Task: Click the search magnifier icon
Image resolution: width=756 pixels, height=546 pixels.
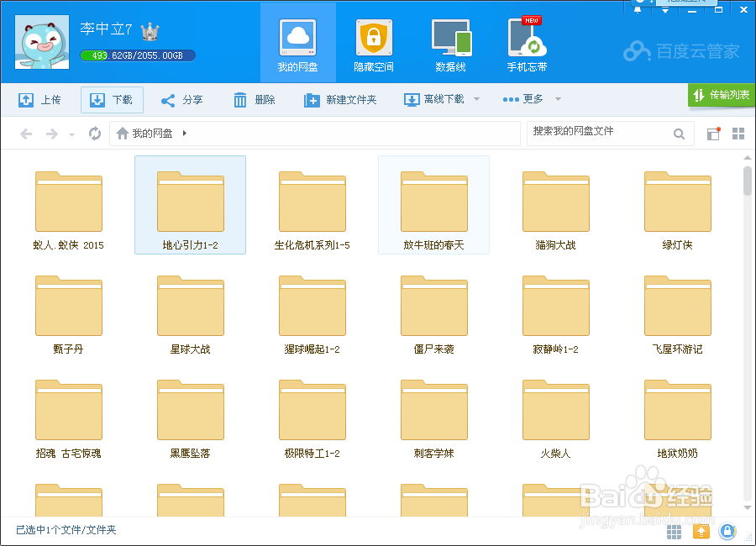Action: (x=679, y=134)
